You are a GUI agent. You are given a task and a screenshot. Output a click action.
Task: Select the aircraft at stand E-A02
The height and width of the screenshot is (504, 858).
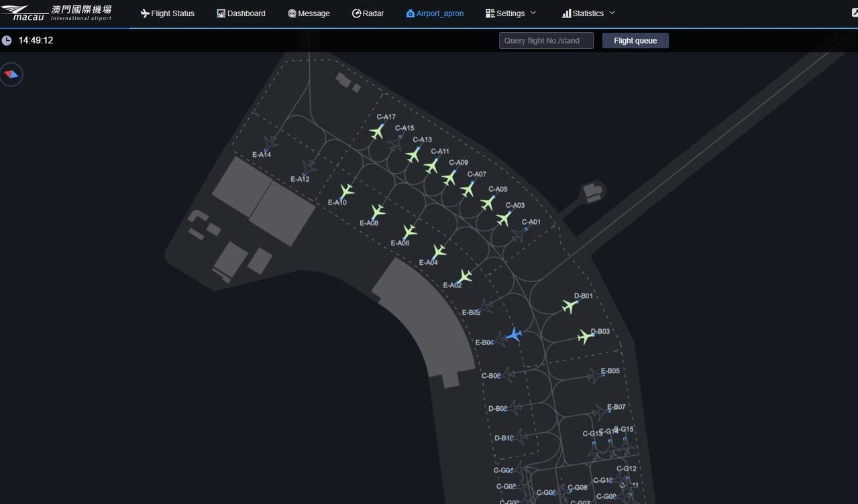464,276
